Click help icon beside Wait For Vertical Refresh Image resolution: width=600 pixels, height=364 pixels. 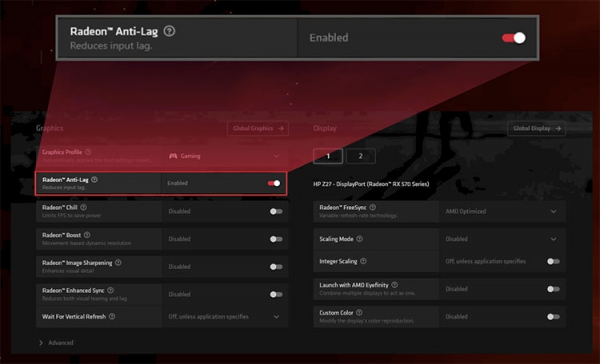[x=112, y=317]
